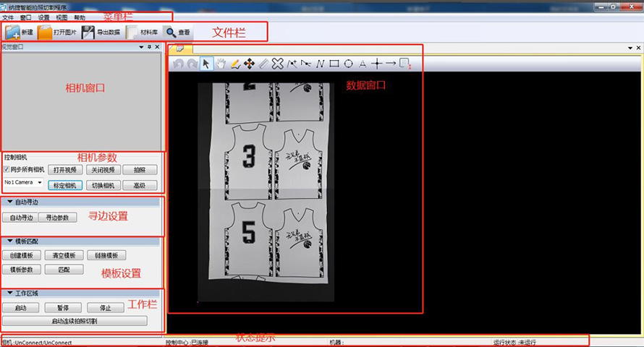
Task: Select the four-way move arrows tool
Action: [249, 64]
